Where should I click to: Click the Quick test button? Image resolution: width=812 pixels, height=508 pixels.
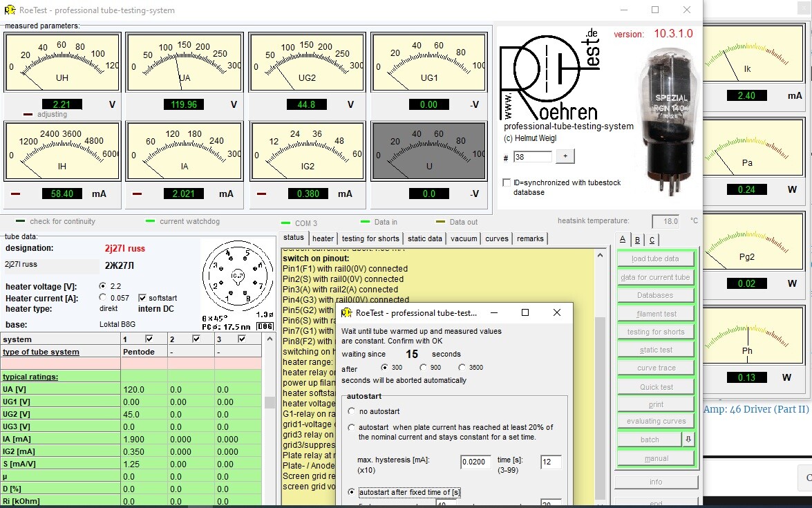pos(656,387)
